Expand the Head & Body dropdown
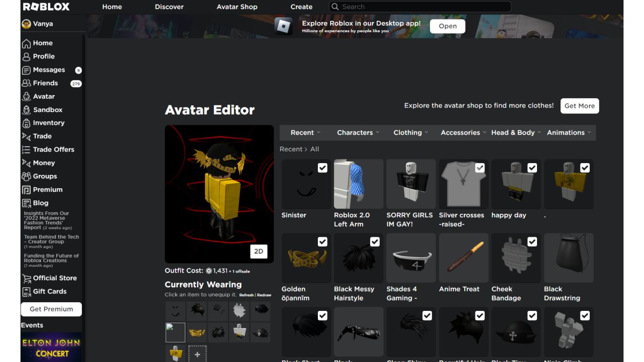 click(516, 133)
